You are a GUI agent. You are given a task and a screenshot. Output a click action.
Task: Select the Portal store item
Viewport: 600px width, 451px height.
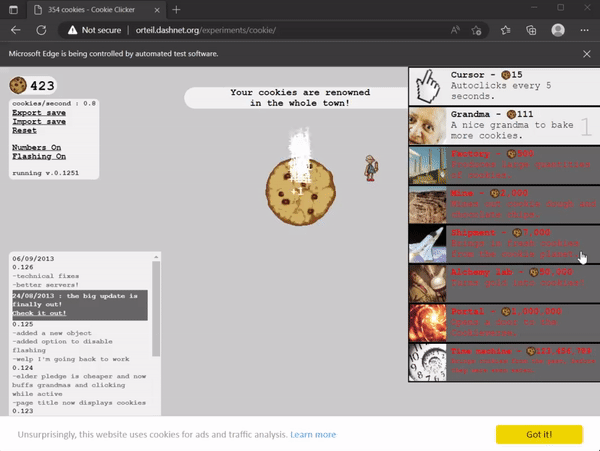pos(504,323)
